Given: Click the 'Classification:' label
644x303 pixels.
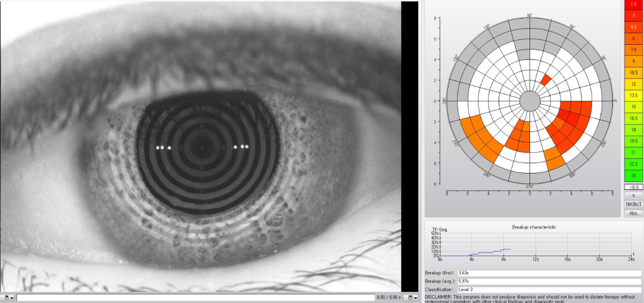Looking at the screenshot, I should pos(439,290).
